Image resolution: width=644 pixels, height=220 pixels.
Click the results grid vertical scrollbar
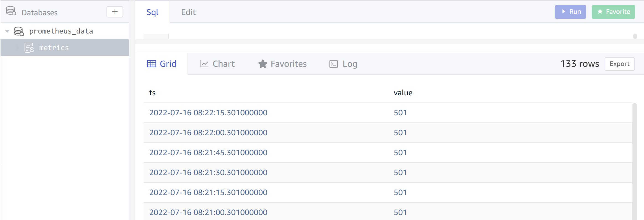click(x=634, y=161)
